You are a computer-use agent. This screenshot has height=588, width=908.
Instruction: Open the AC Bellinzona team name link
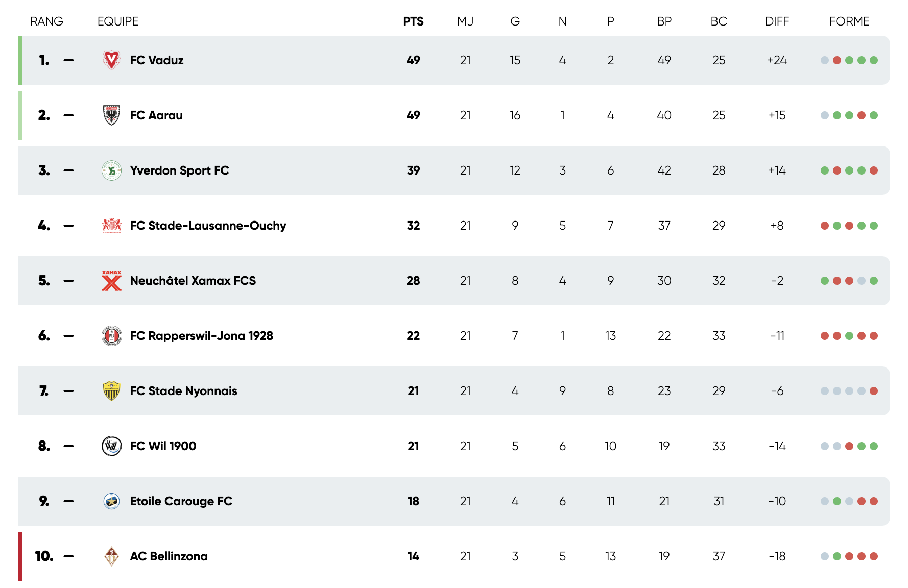[169, 556]
